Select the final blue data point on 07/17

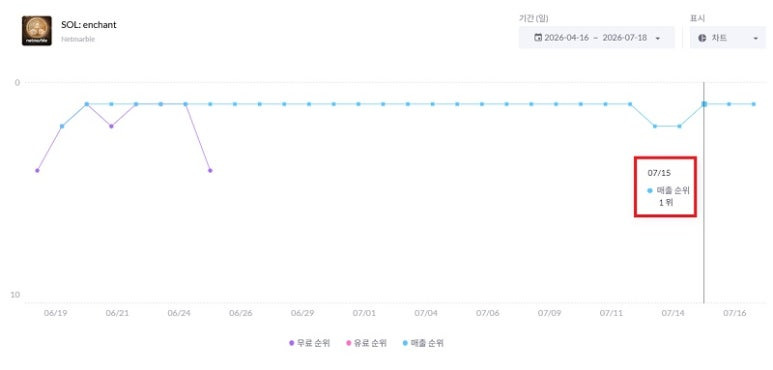(753, 104)
